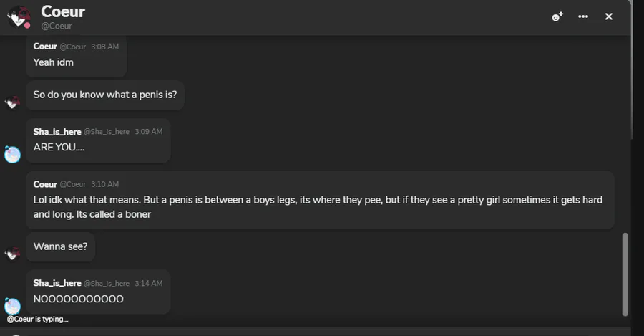The height and width of the screenshot is (336, 644).
Task: Click the bold 'Coeur' name on the 3:10 AM message
Action: coord(45,184)
